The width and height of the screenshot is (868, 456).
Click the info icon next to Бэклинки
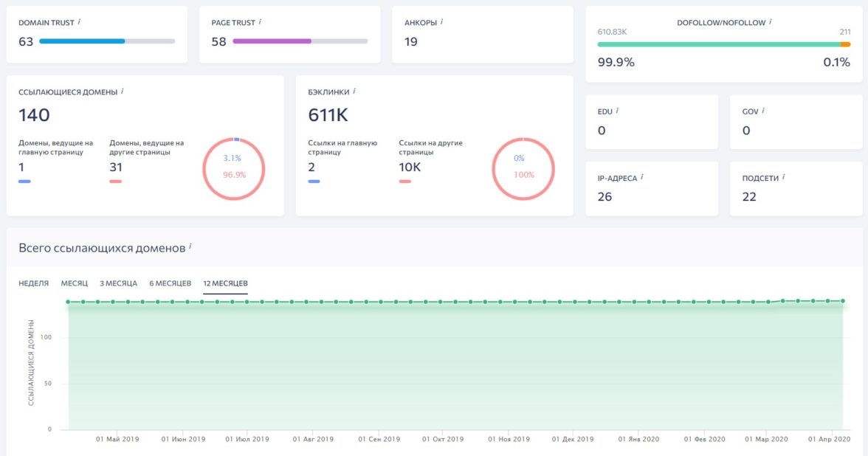[354, 91]
